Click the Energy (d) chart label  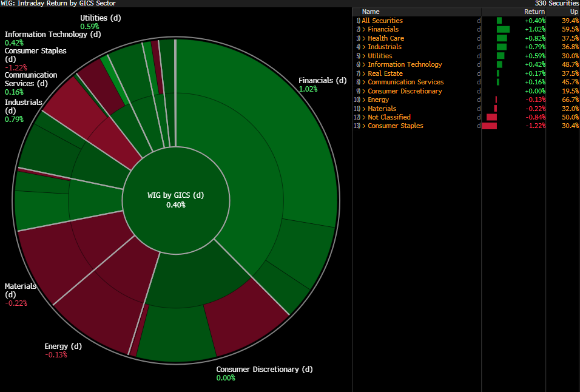[63, 346]
